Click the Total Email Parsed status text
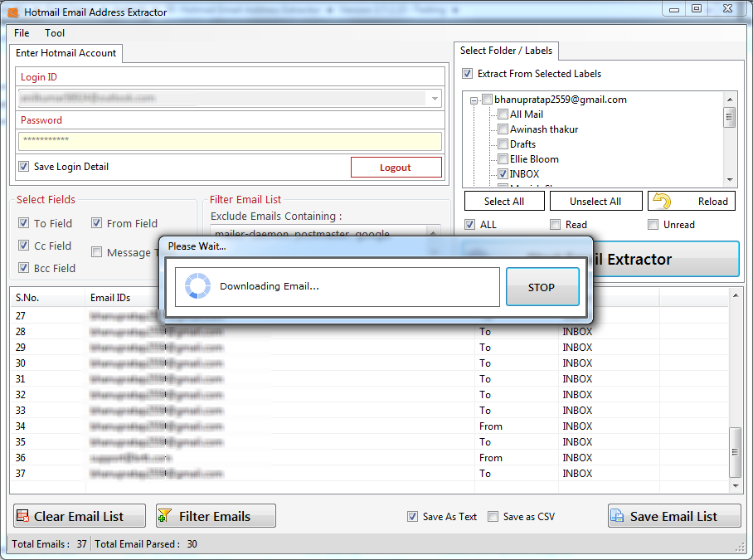This screenshot has width=753, height=560. (x=145, y=544)
